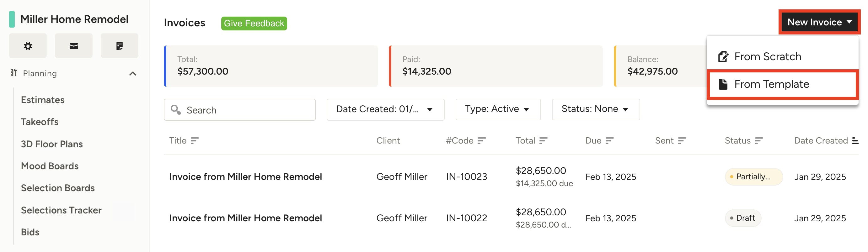868x252 pixels.
Task: Go to Takeoffs in sidebar
Action: tap(40, 122)
